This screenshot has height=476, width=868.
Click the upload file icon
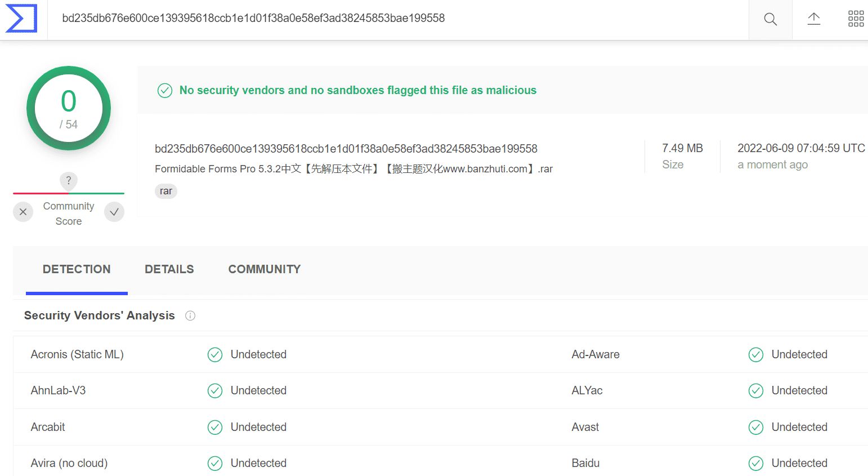pos(813,19)
